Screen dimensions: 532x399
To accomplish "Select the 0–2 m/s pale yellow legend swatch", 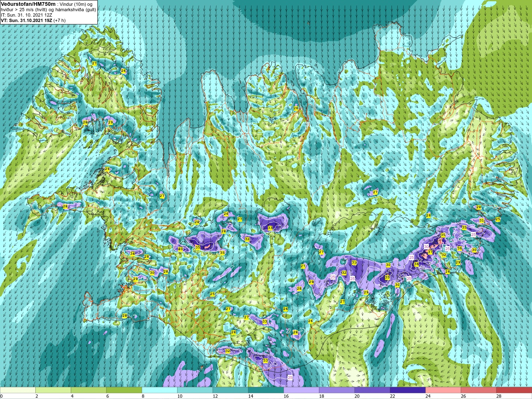I will [x=18, y=390].
